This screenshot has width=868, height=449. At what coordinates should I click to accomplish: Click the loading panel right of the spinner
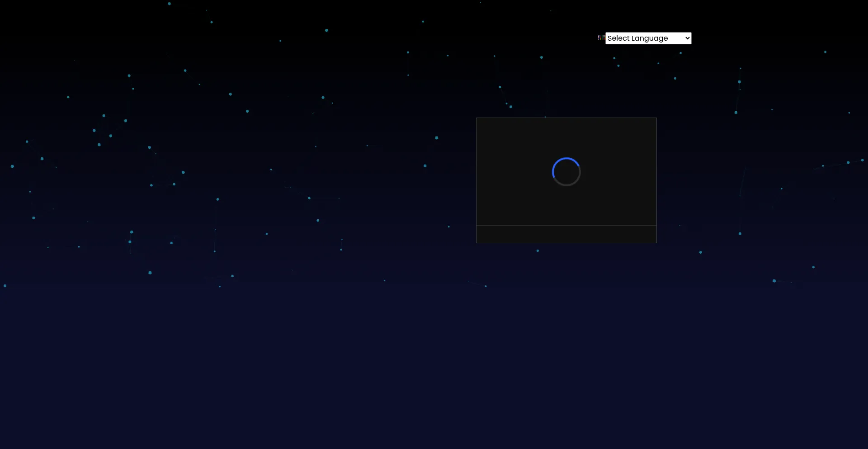[619, 172]
